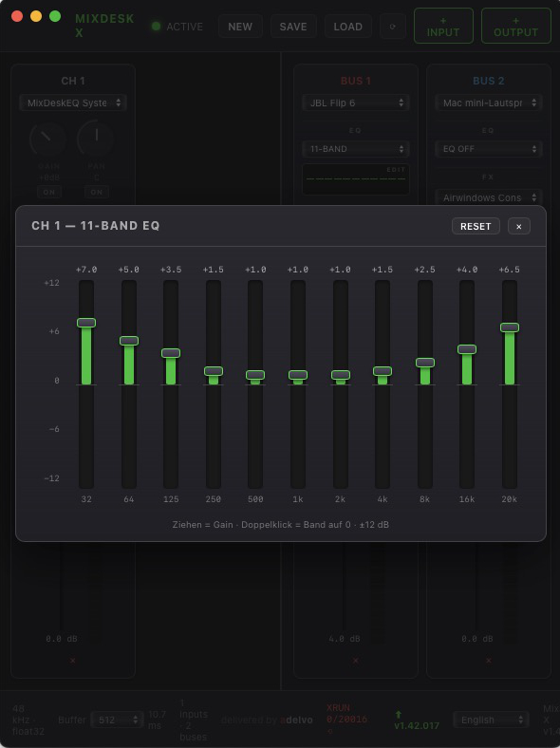Add a channel with + INPUT

(443, 27)
